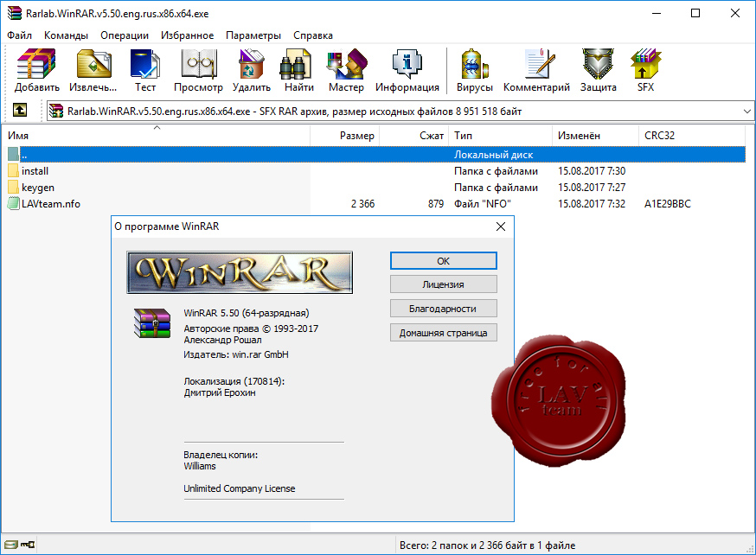Click size value 2 366 of LAVteam.nfo
The image size is (756, 555).
click(x=362, y=204)
